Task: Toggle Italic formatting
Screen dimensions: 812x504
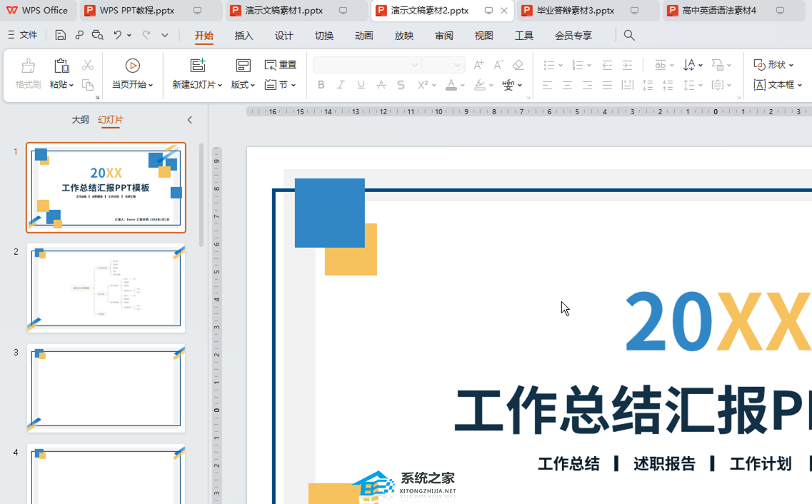Action: click(341, 85)
